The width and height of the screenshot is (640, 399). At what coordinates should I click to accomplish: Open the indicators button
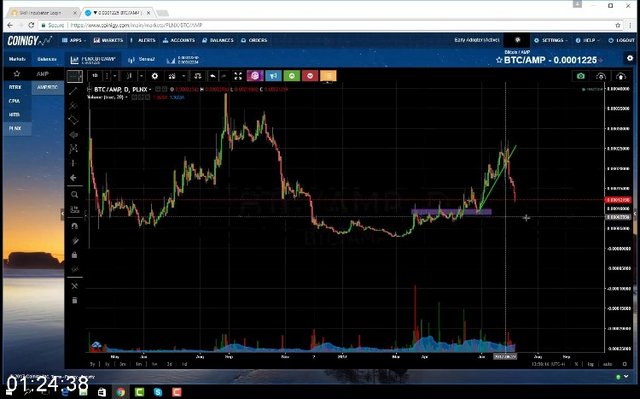172,76
